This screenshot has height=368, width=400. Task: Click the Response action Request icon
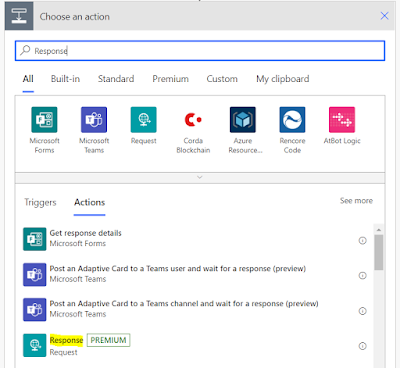click(x=35, y=345)
